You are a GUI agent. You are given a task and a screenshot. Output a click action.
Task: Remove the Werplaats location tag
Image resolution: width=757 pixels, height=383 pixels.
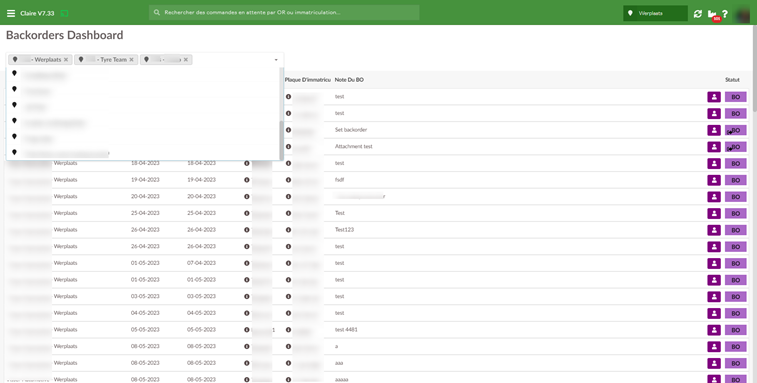point(66,60)
